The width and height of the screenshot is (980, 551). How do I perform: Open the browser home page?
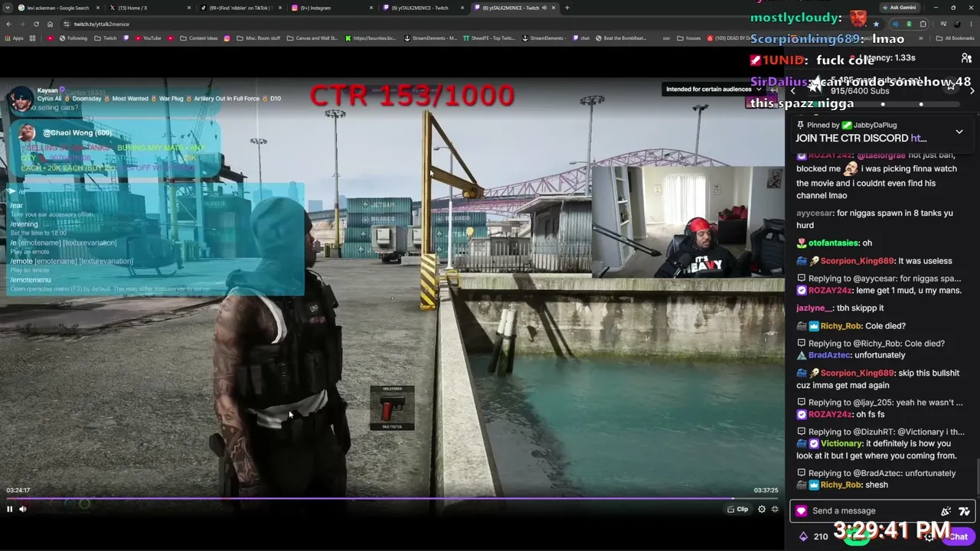(50, 24)
